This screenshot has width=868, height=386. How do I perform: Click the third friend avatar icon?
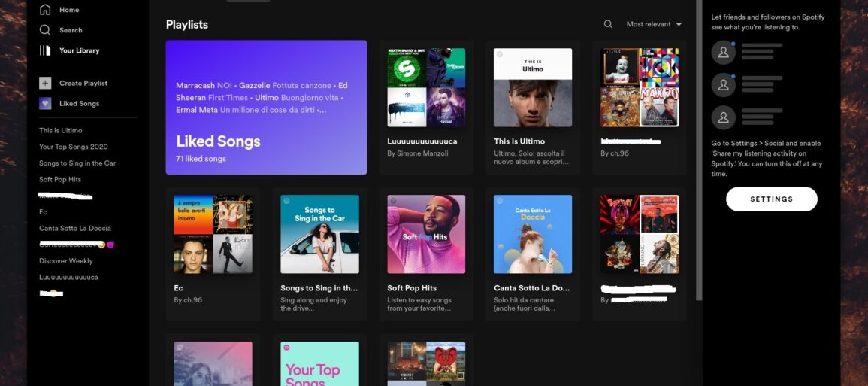click(723, 118)
